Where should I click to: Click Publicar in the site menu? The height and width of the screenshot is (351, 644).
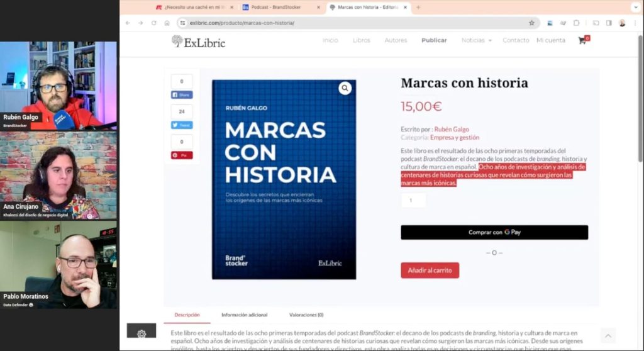pyautogui.click(x=434, y=40)
